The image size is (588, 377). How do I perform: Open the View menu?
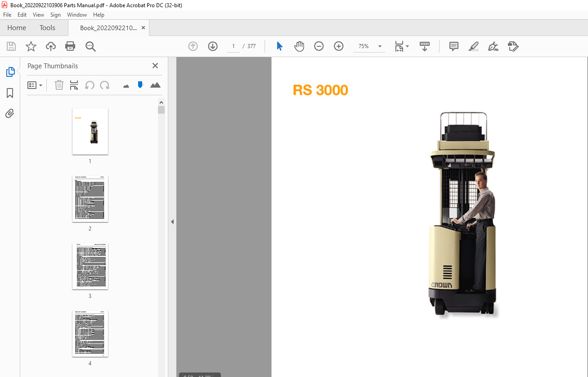point(38,15)
